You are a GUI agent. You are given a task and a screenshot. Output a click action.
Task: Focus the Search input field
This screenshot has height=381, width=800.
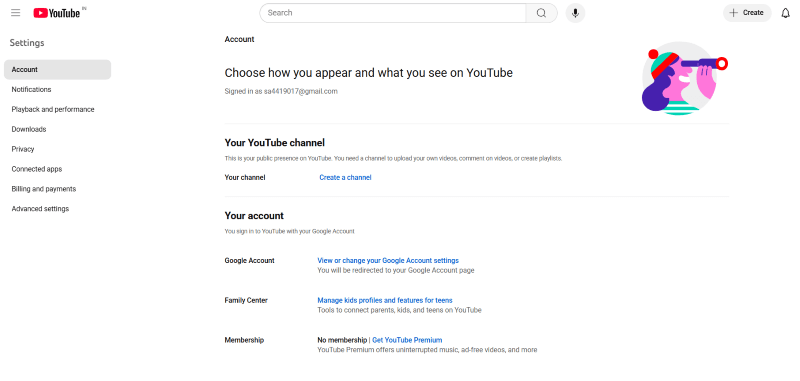pos(393,13)
